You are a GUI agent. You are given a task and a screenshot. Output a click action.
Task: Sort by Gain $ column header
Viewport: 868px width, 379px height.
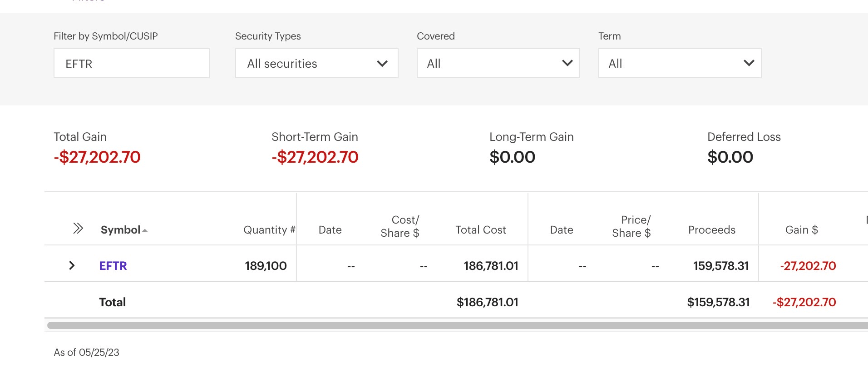pyautogui.click(x=801, y=230)
